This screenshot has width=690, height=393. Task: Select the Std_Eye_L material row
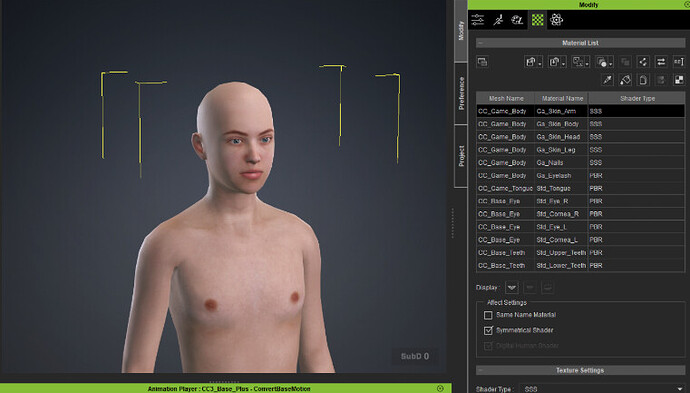point(580,227)
